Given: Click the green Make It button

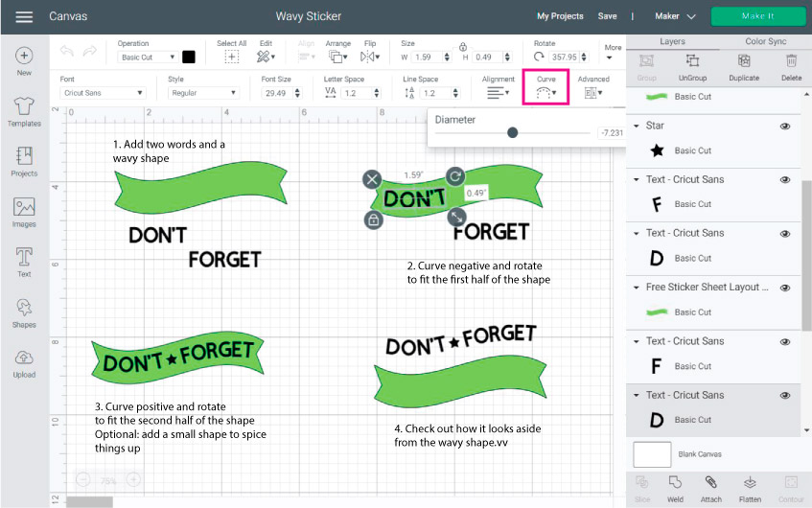Looking at the screenshot, I should pyautogui.click(x=757, y=16).
